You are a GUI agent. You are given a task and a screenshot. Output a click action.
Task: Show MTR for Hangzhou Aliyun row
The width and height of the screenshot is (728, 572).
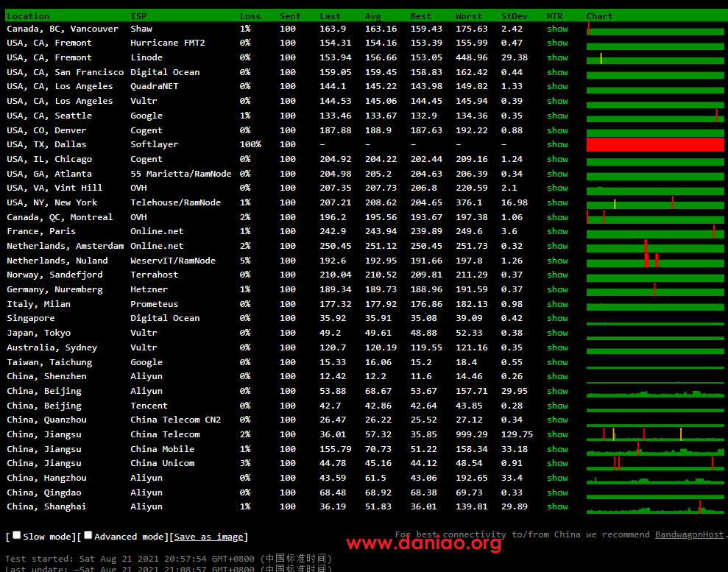557,478
